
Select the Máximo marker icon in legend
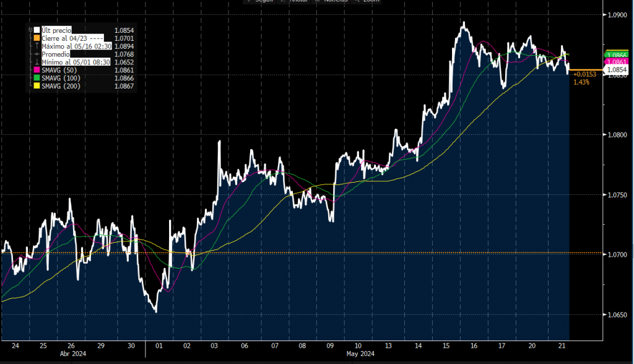point(37,46)
